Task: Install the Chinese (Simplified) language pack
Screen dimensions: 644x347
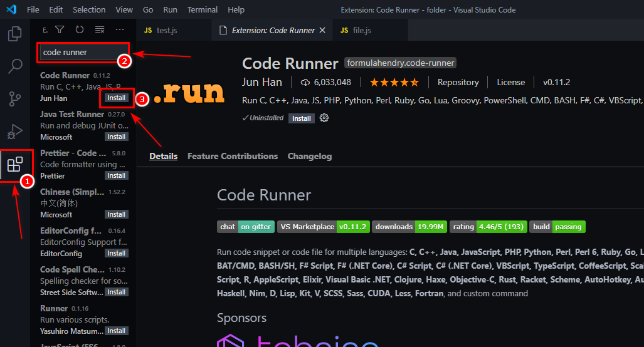Action: point(116,214)
